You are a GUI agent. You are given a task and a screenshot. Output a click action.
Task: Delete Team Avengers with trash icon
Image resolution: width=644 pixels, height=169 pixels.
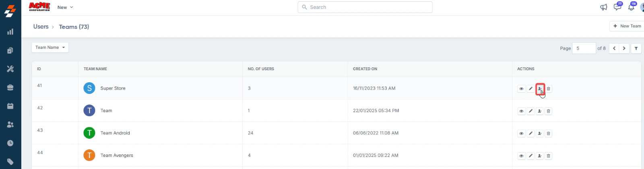click(x=549, y=156)
